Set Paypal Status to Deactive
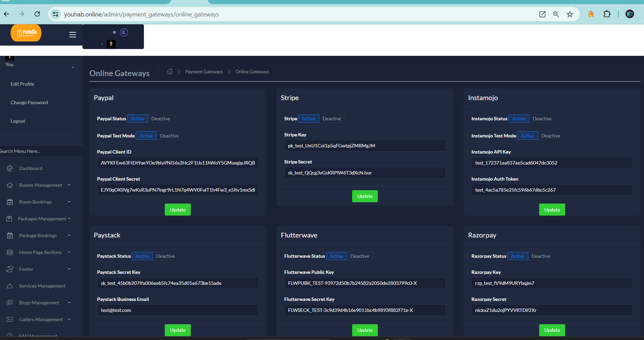The height and width of the screenshot is (340, 644). [x=160, y=119]
